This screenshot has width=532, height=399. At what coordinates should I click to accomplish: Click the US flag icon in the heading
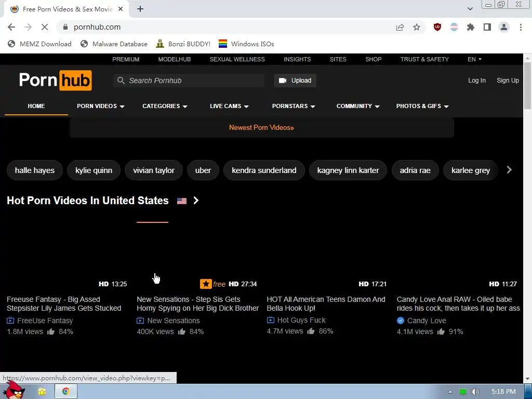[182, 201]
